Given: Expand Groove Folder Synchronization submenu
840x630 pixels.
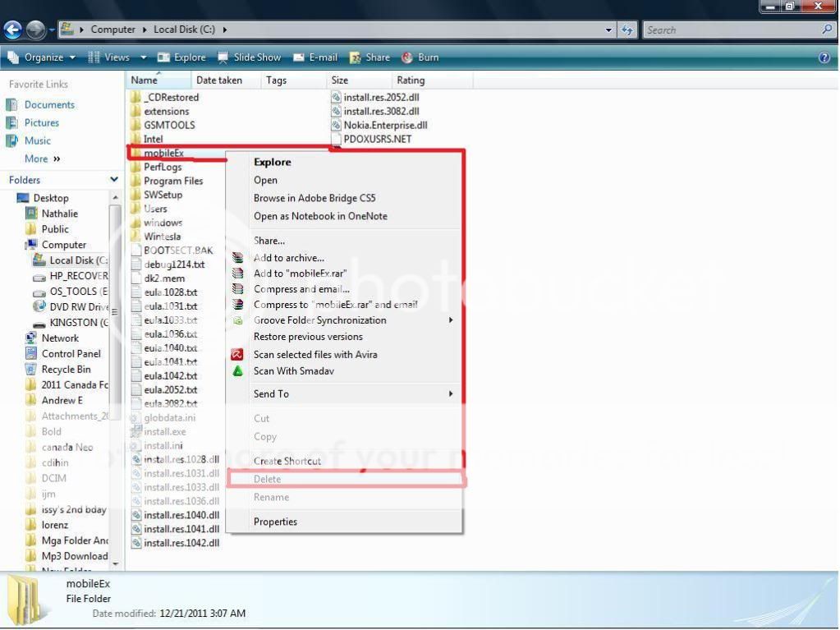Looking at the screenshot, I should click(x=451, y=320).
